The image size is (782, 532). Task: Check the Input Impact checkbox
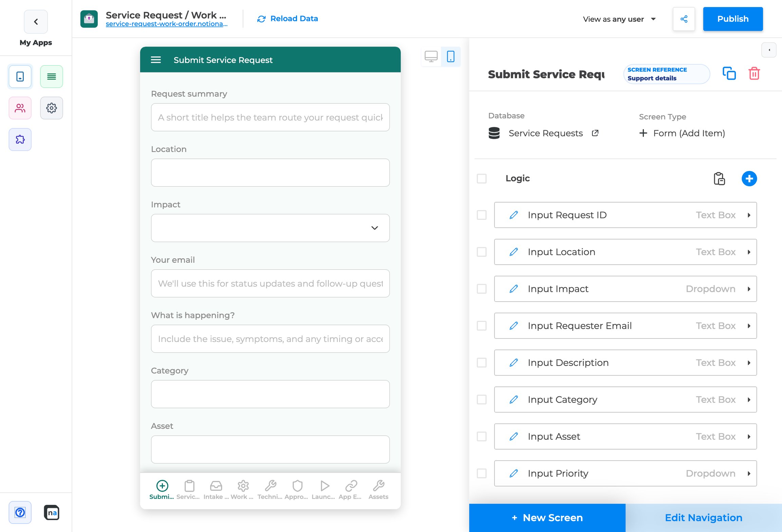482,289
